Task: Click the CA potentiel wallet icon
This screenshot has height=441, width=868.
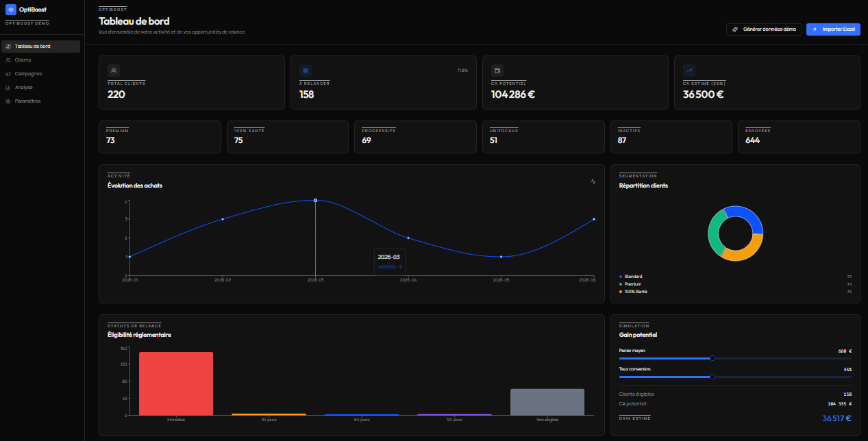Action: pyautogui.click(x=497, y=70)
